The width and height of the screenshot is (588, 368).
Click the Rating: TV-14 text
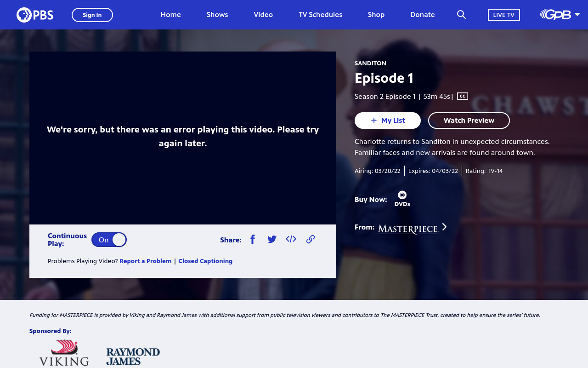(x=484, y=171)
